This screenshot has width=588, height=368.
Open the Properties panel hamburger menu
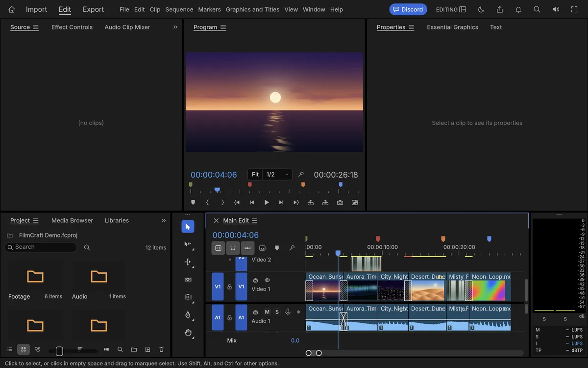(x=411, y=27)
